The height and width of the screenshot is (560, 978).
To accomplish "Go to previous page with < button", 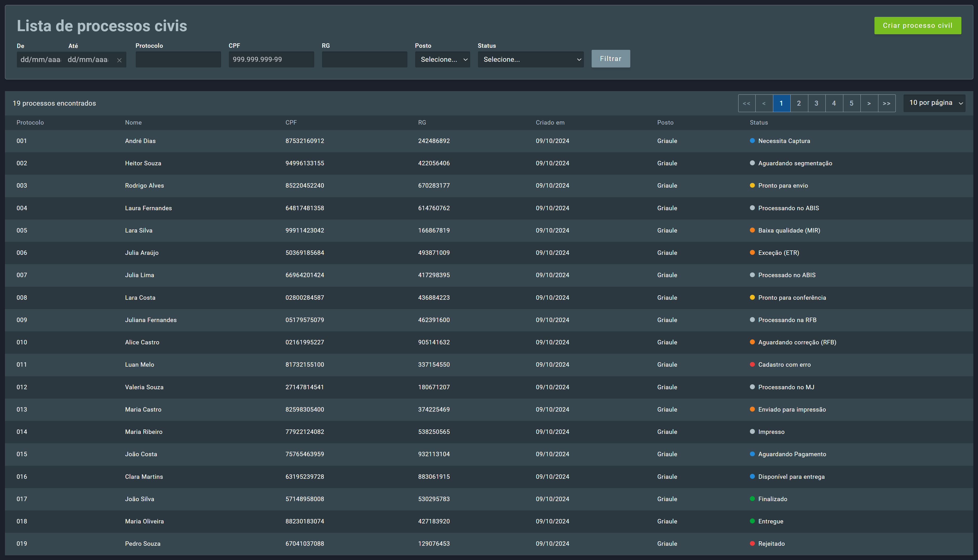I will click(764, 104).
